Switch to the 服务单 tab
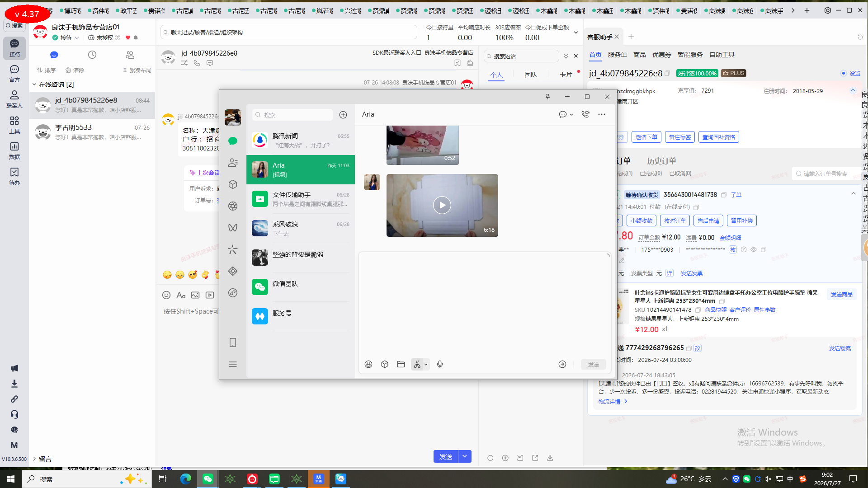 pos(617,55)
